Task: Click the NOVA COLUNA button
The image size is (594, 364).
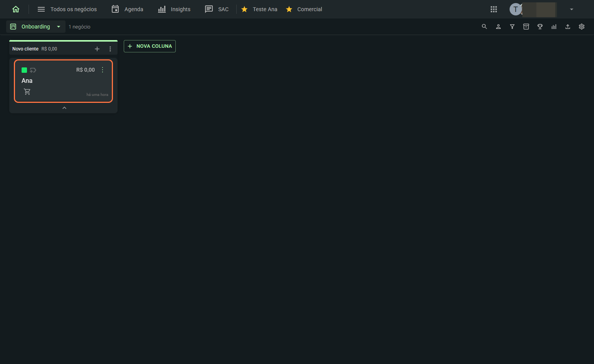Action: pyautogui.click(x=150, y=46)
